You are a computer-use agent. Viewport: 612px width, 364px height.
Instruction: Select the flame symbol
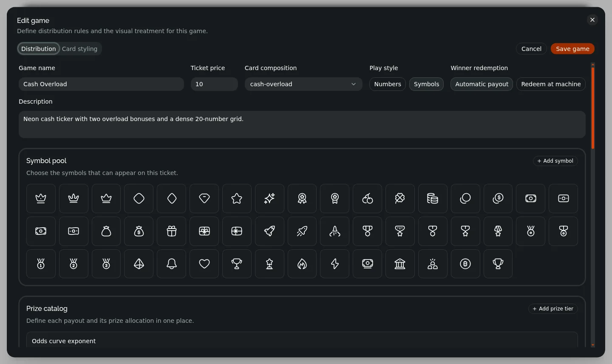(x=302, y=264)
